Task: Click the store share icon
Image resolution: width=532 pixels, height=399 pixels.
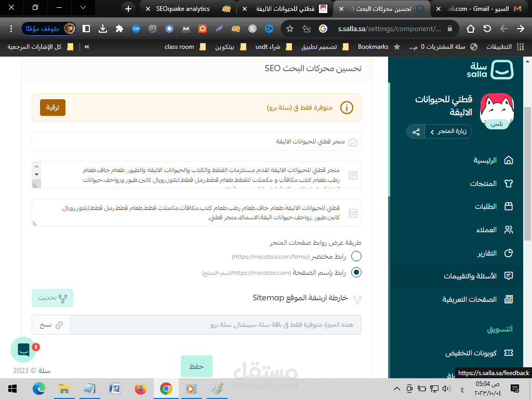Action: [416, 131]
